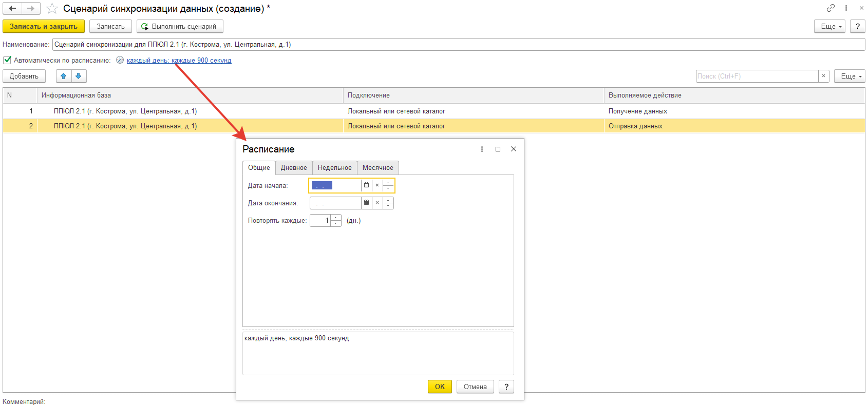The image size is (868, 405).
Task: Click the N column header
Action: click(20, 95)
